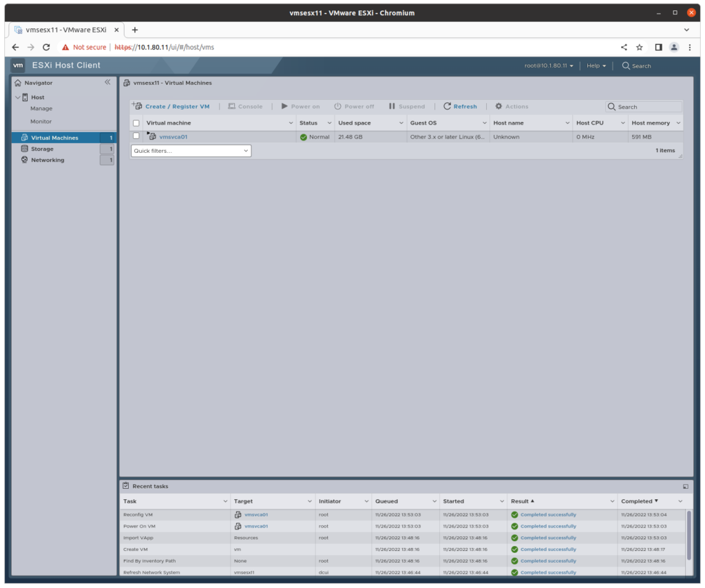Open vmsvca01 link in Reconfig VM task
705x588 pixels.
[256, 515]
